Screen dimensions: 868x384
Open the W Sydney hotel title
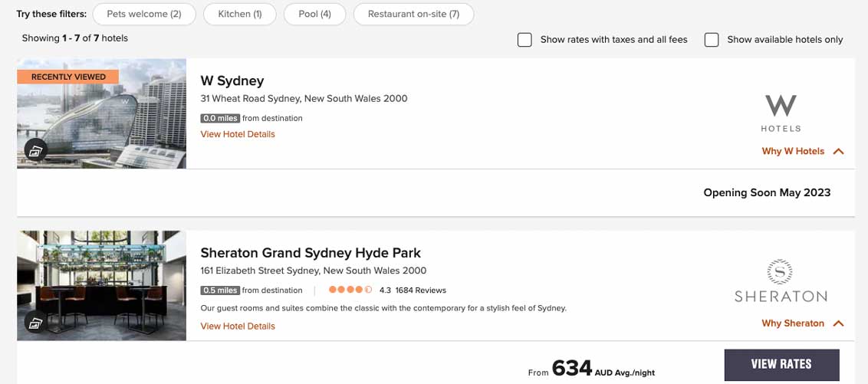[x=232, y=80]
